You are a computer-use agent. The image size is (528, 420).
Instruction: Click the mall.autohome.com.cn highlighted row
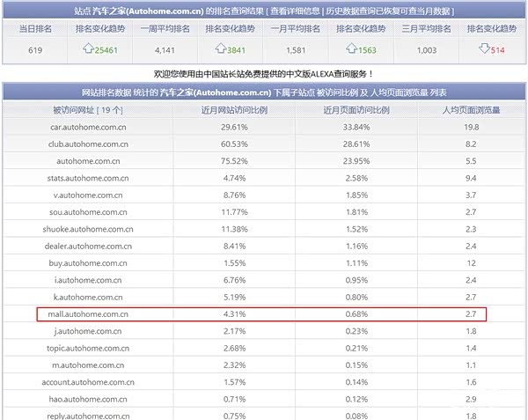click(x=261, y=314)
